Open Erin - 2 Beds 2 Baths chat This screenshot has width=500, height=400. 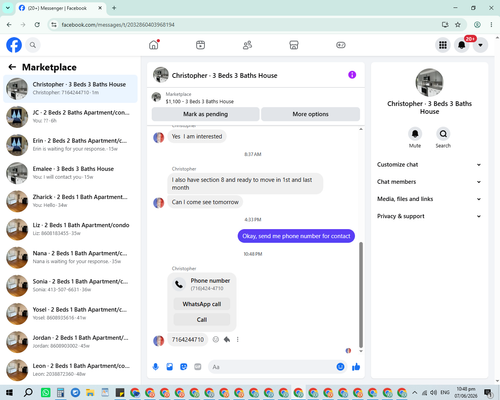(70, 145)
